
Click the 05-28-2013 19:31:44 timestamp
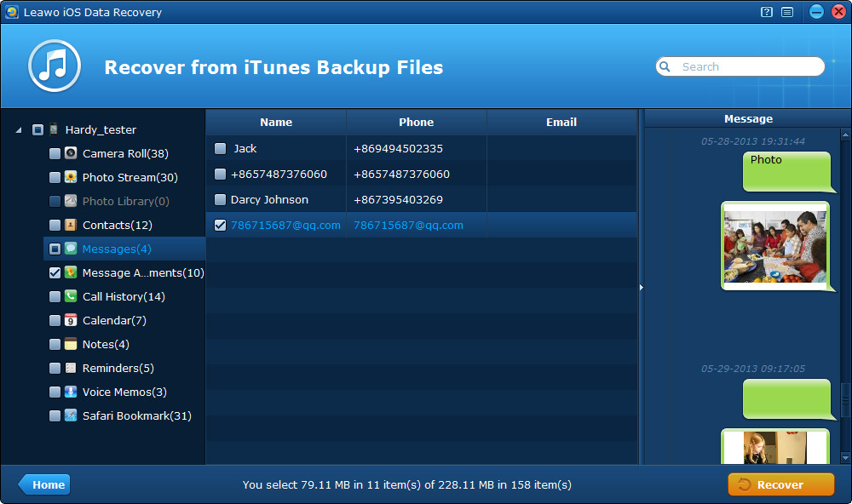click(x=753, y=141)
